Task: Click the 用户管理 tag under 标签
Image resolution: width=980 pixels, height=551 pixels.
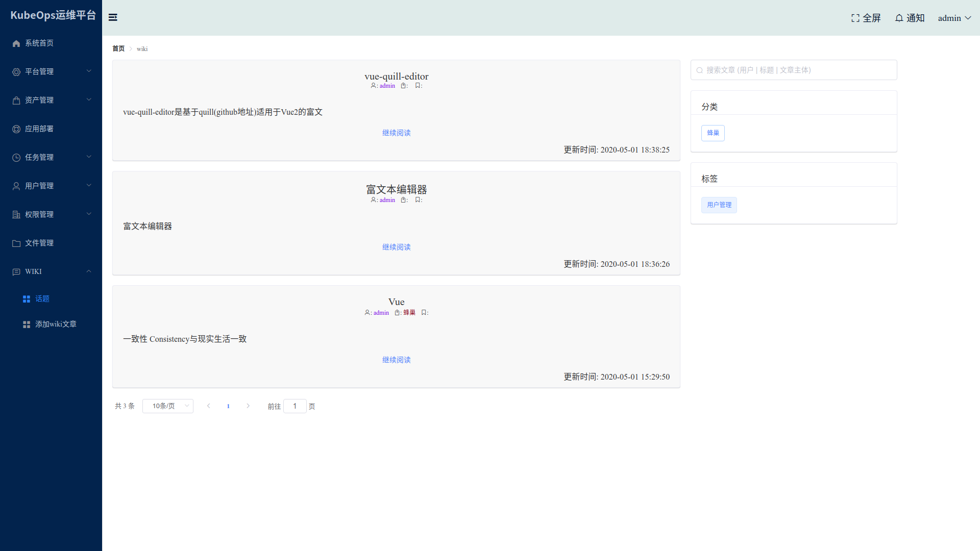Action: [x=719, y=205]
